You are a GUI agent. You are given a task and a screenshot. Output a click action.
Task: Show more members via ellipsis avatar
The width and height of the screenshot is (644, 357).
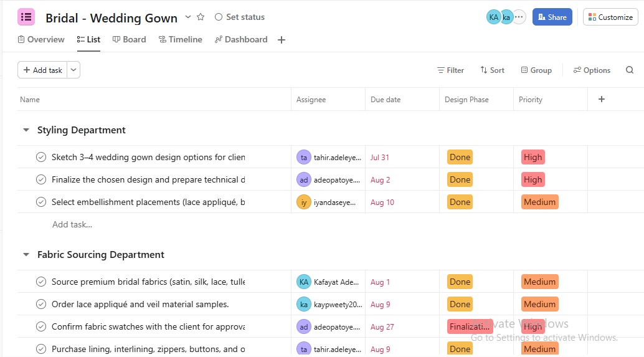click(519, 17)
